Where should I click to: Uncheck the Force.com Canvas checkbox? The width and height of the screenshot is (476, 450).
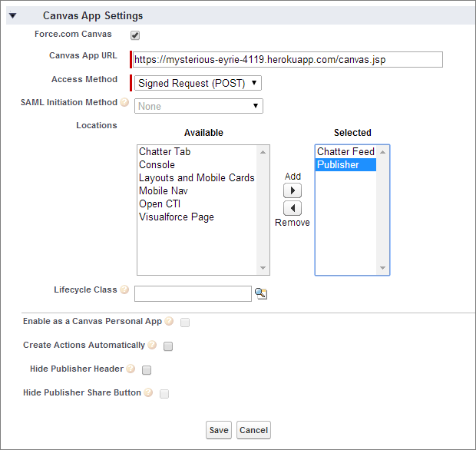135,35
